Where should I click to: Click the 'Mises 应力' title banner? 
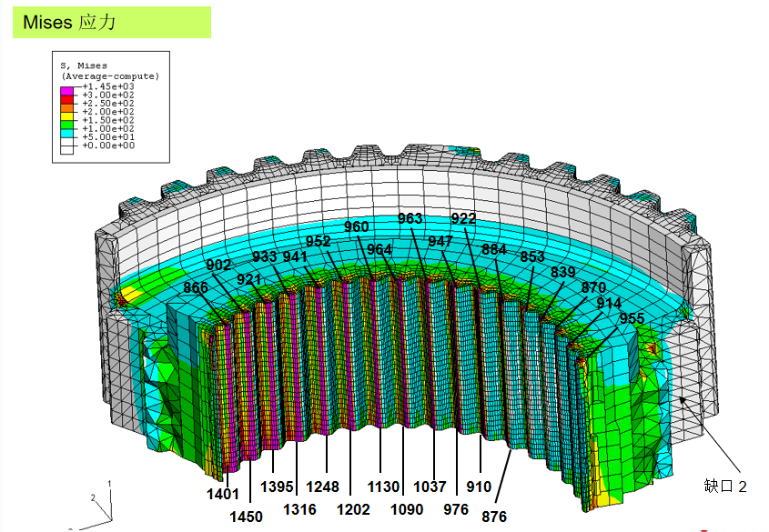tap(111, 22)
